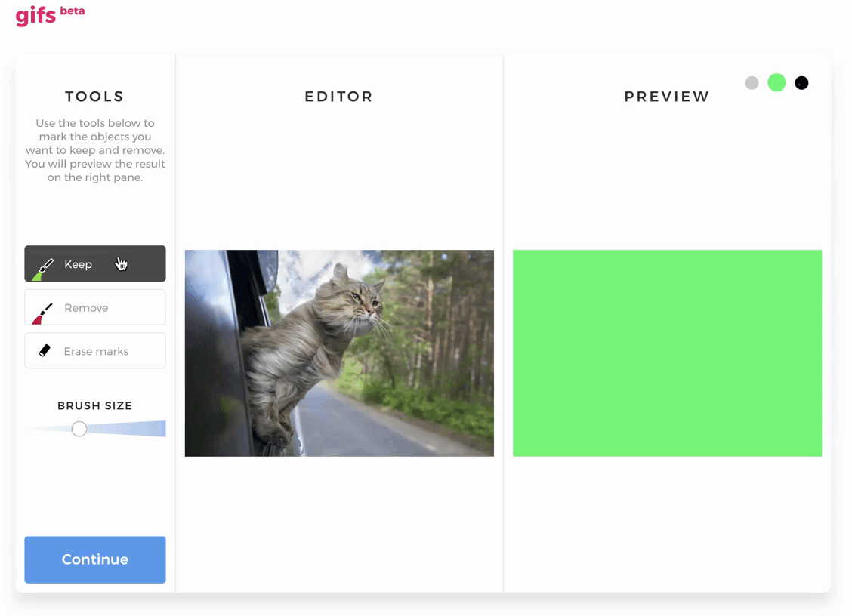The width and height of the screenshot is (852, 616).
Task: Set preview background to black
Action: coord(801,82)
